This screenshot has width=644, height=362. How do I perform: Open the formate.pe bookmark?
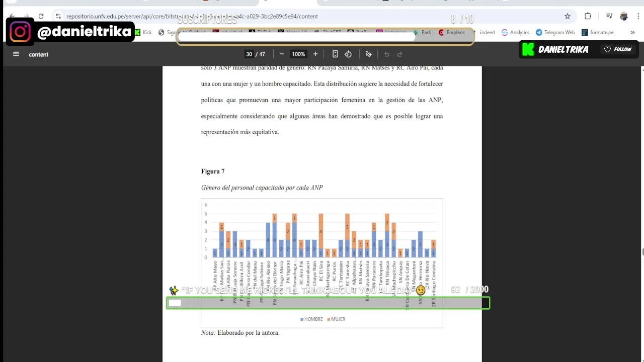pyautogui.click(x=598, y=32)
